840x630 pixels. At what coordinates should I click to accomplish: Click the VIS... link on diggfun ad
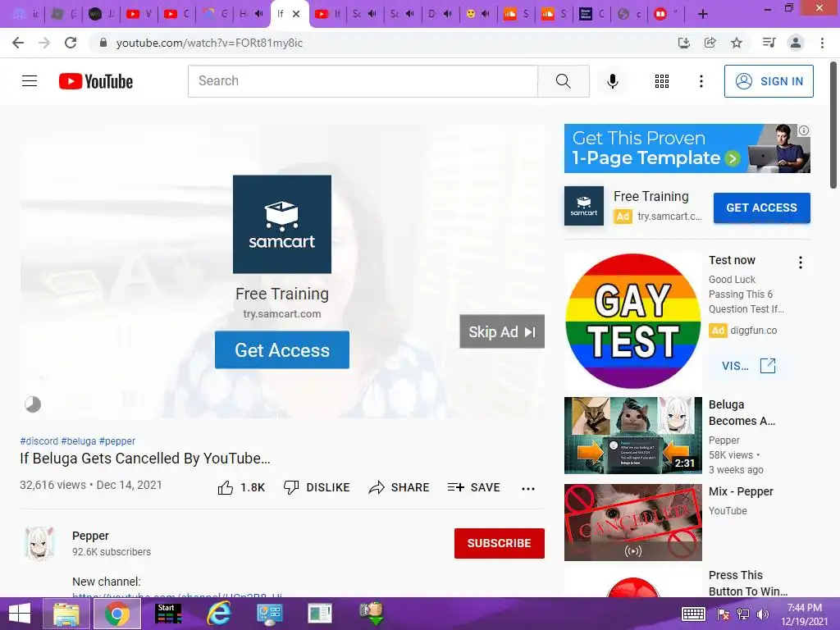(x=748, y=366)
